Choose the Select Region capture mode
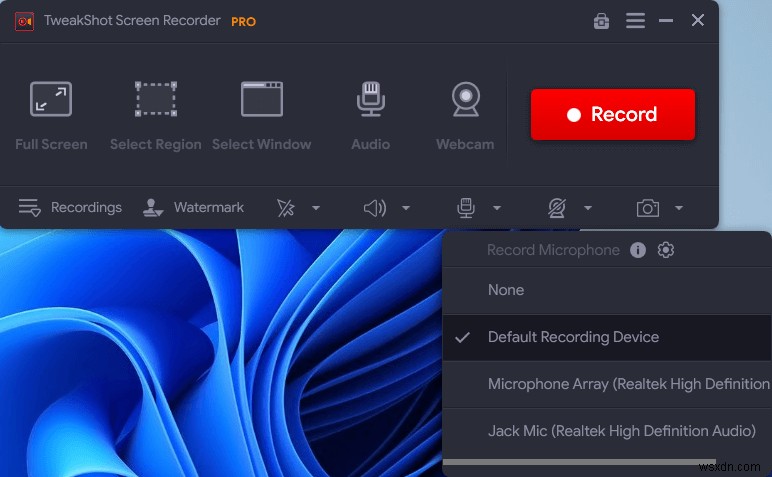The width and height of the screenshot is (772, 477). click(x=156, y=116)
